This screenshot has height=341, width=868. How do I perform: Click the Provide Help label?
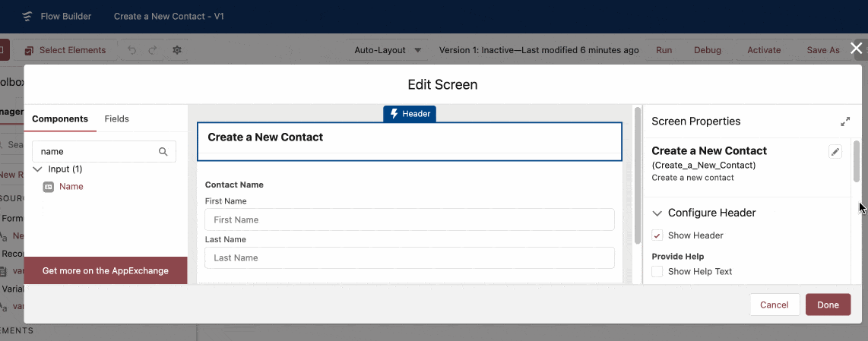[x=677, y=256]
